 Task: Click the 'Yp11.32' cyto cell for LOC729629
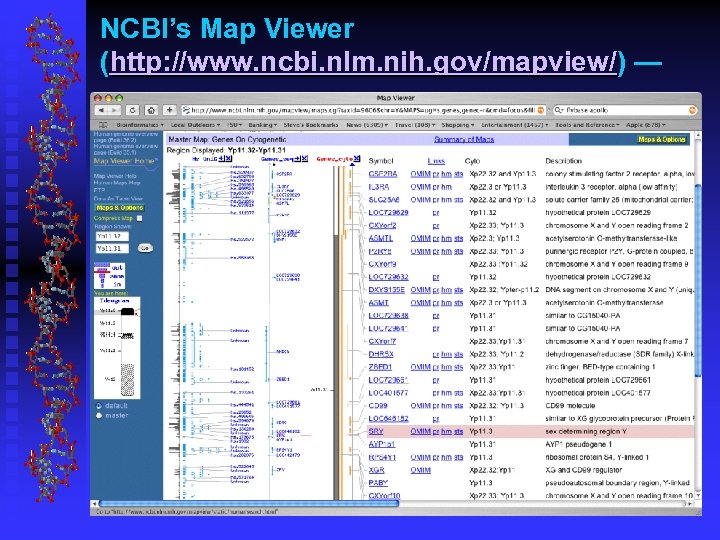[x=483, y=213]
